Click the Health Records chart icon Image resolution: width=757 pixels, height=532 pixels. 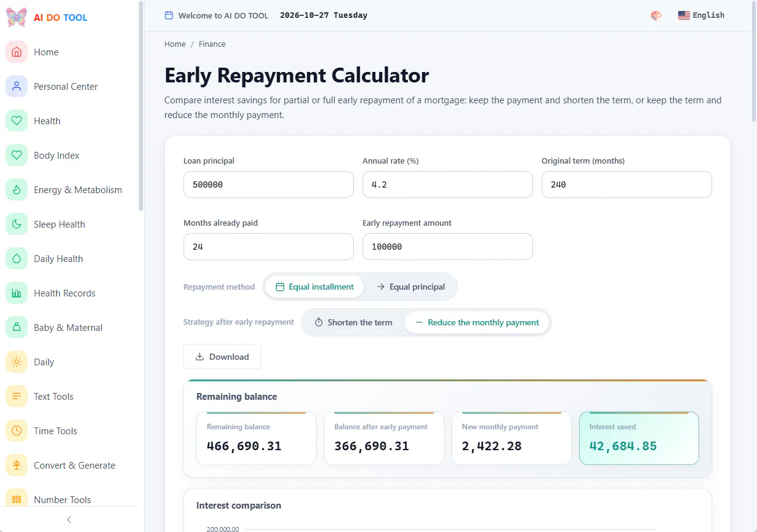pos(17,293)
